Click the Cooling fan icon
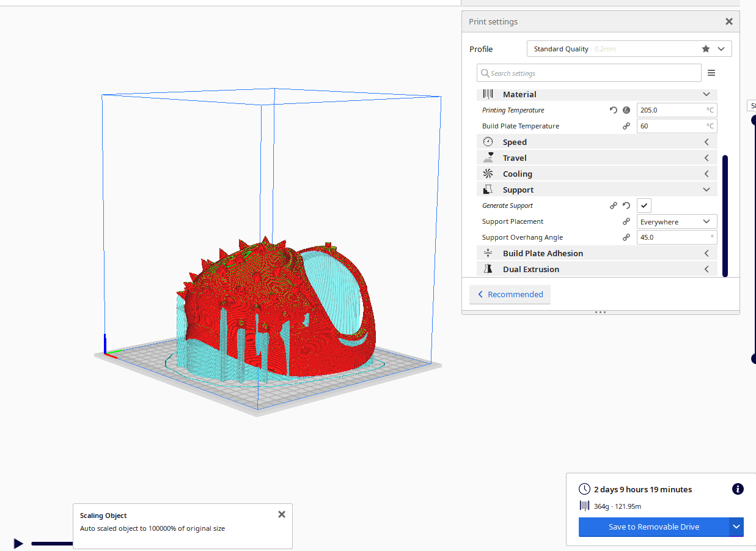The width and height of the screenshot is (756, 551). [x=487, y=173]
